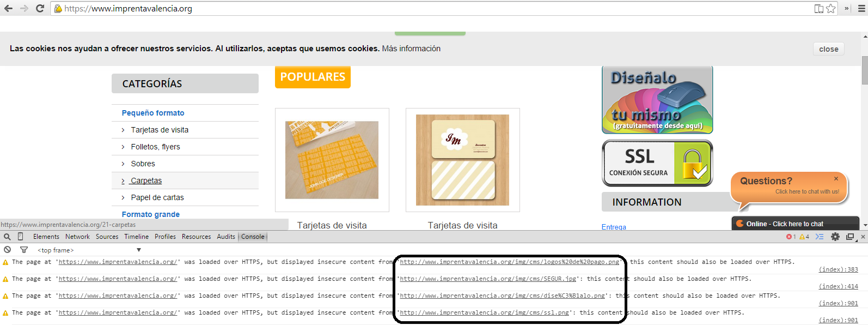Screen dimensions: 868x325
Task: Toggle the DevTools drawer
Action: pos(820,237)
